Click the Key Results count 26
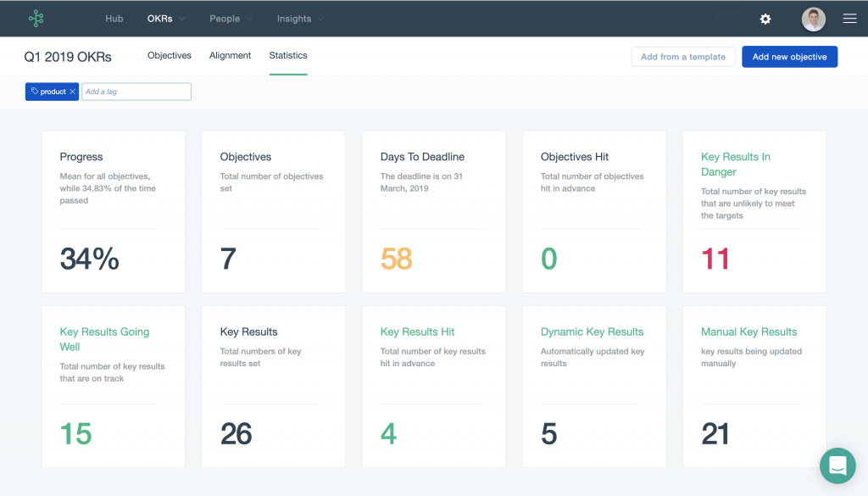This screenshot has height=496, width=868. [236, 433]
